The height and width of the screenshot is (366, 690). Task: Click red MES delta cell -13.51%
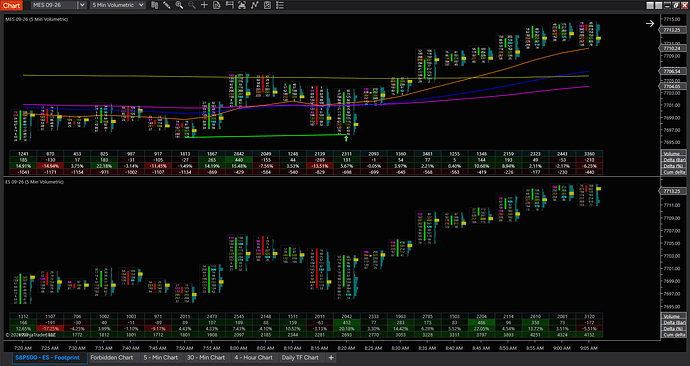tap(319, 166)
